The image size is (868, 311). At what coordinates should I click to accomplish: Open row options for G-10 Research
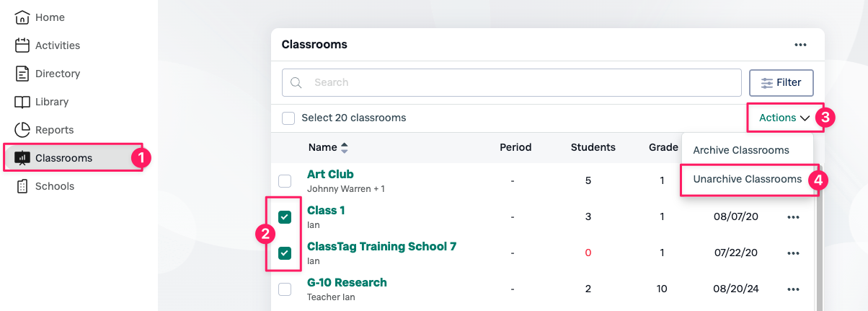(x=794, y=289)
